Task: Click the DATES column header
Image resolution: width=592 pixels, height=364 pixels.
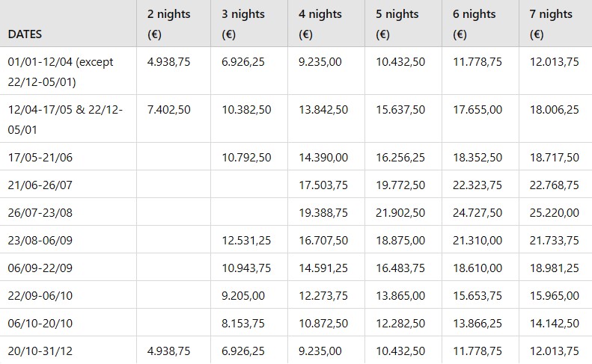Action: (25, 34)
